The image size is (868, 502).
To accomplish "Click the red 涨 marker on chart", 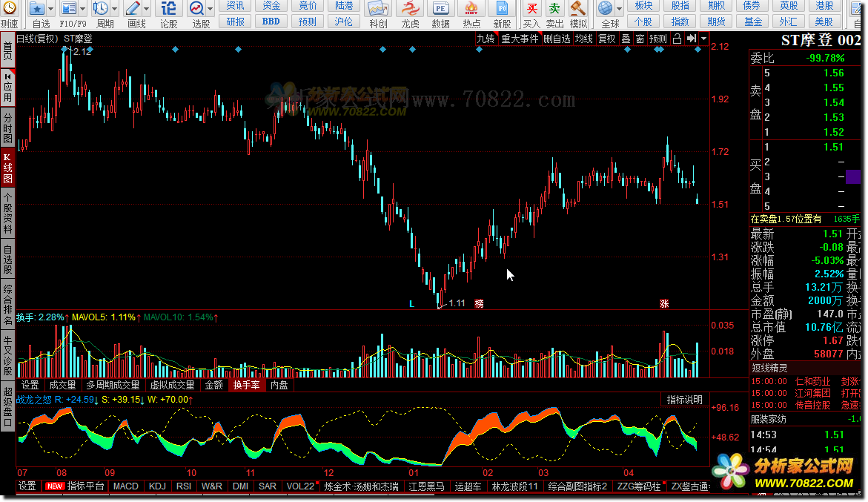I will pos(664,303).
